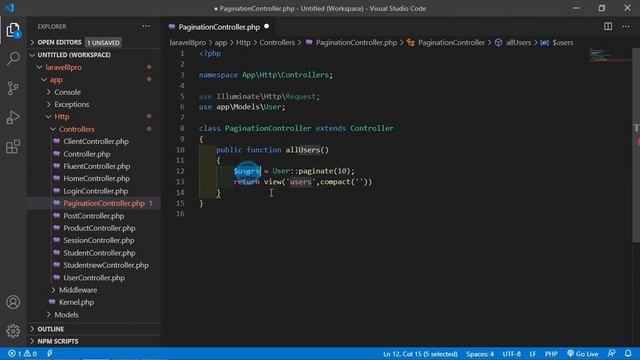
Task: Click PaginationController.php breadcrumb item
Action: click(x=356, y=42)
